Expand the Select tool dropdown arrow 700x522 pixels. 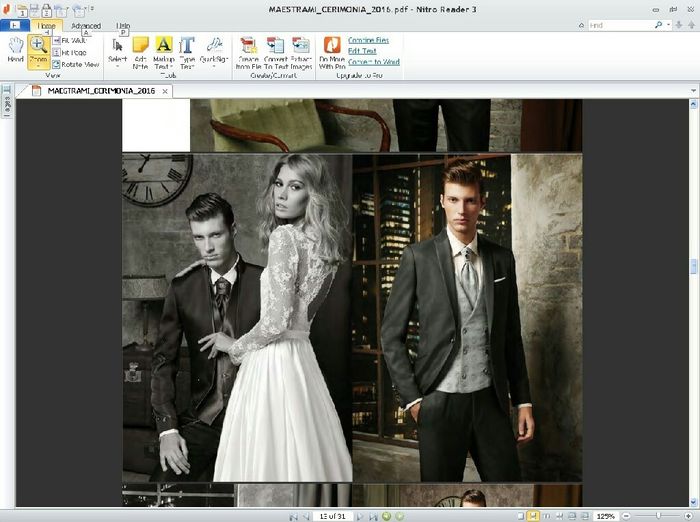coord(117,68)
